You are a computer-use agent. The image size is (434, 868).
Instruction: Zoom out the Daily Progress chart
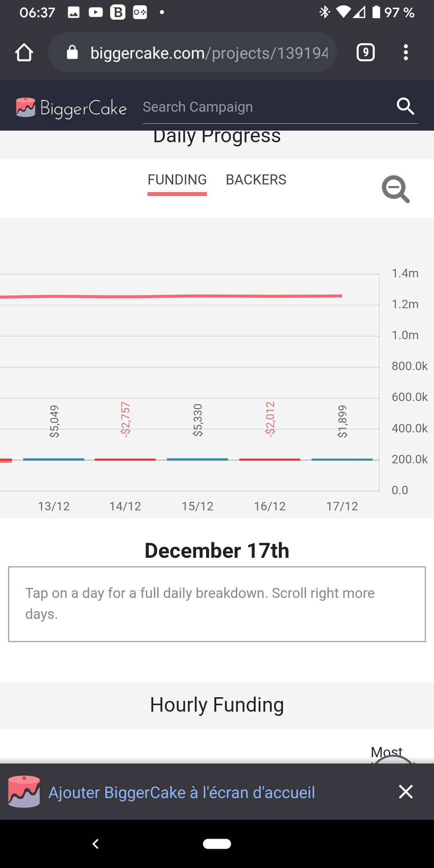396,189
